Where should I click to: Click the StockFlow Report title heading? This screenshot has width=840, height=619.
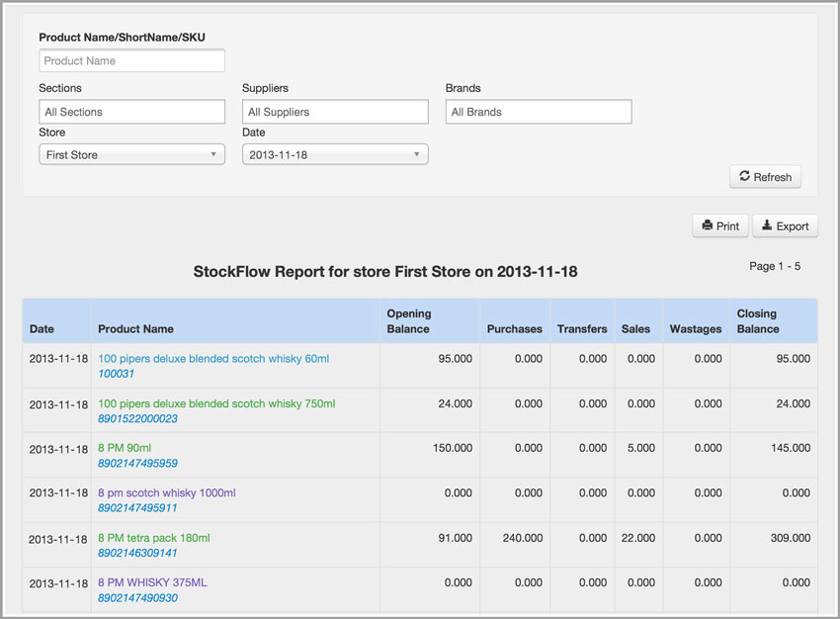(385, 272)
